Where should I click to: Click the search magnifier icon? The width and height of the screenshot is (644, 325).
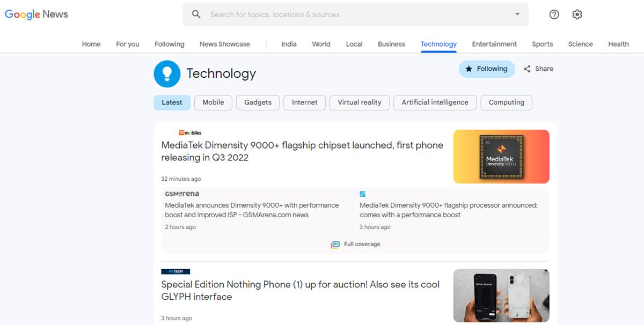click(196, 14)
